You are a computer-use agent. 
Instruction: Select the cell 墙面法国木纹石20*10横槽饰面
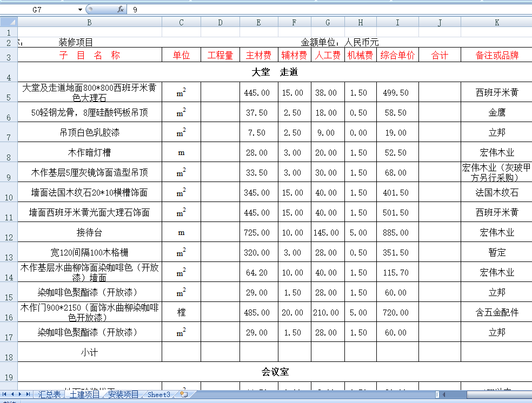click(x=90, y=192)
